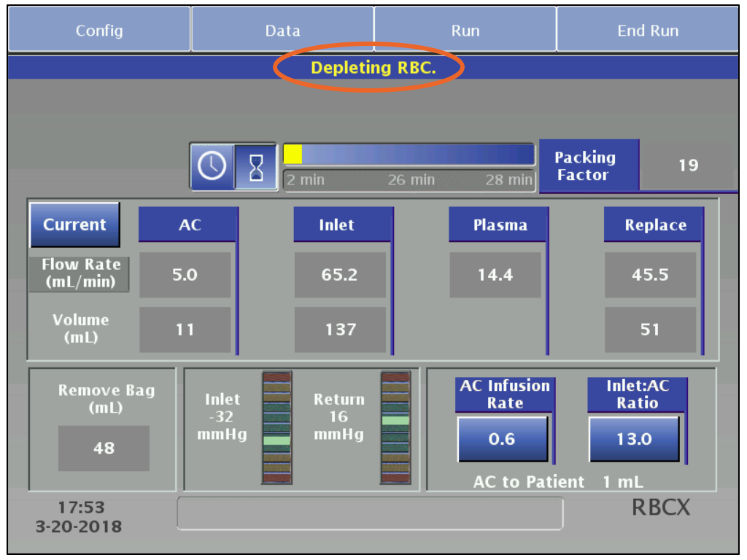Select Replace volume value 51
Image resolution: width=747 pixels, height=560 pixels.
(x=650, y=330)
